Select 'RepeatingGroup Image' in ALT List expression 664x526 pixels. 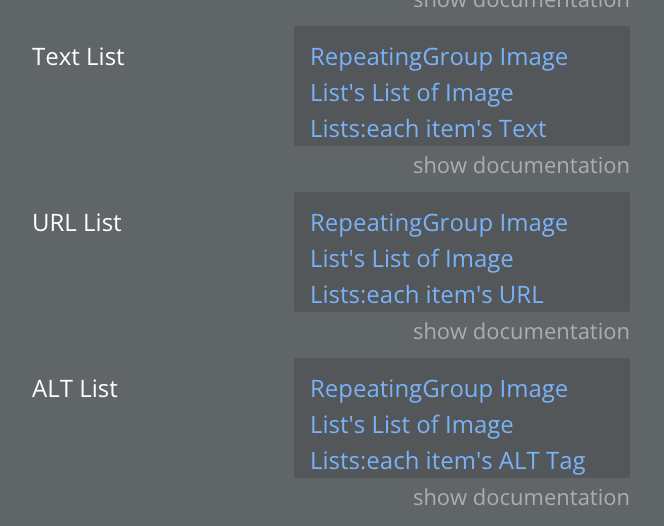pos(439,389)
